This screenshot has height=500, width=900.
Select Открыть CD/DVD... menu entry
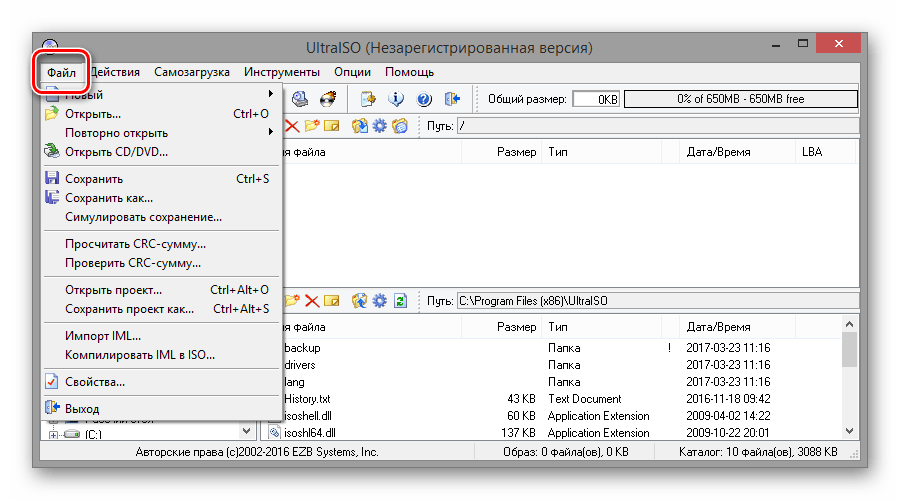(116, 152)
